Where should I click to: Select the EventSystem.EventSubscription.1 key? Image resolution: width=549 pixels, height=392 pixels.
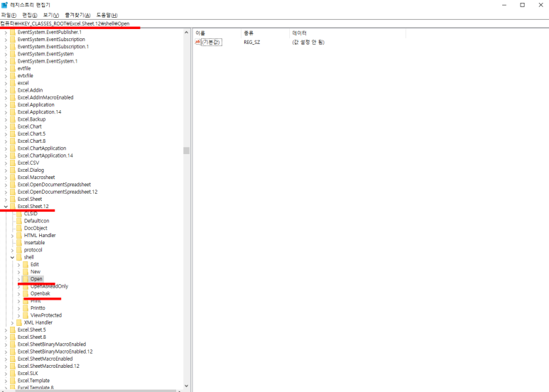coord(53,47)
